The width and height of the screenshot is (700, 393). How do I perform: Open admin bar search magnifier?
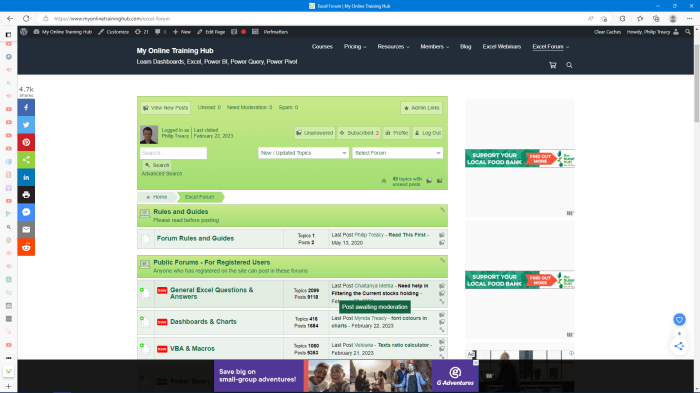click(x=688, y=32)
